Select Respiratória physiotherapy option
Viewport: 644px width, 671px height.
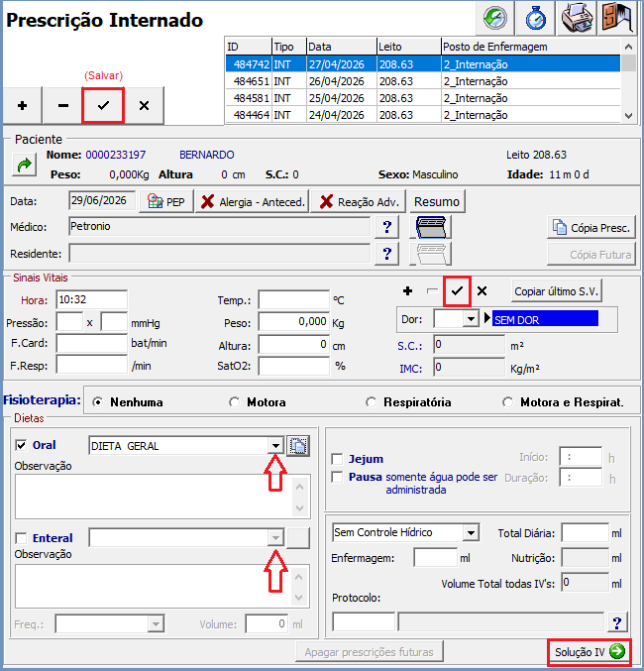(x=371, y=402)
